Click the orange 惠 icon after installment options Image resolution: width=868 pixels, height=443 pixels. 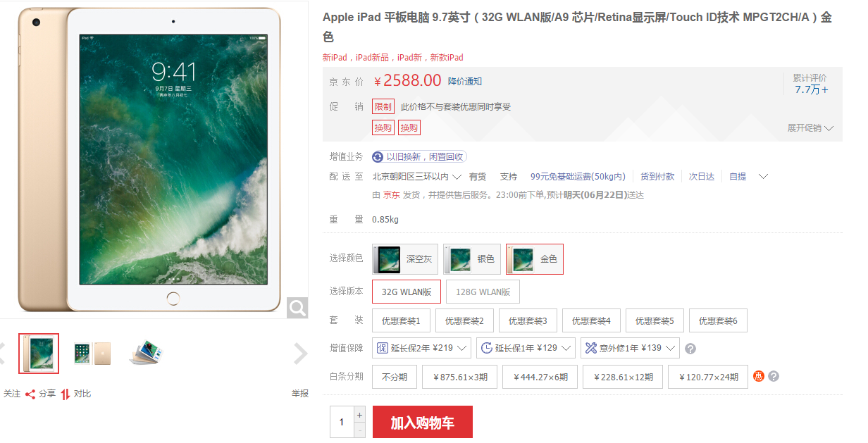point(759,376)
